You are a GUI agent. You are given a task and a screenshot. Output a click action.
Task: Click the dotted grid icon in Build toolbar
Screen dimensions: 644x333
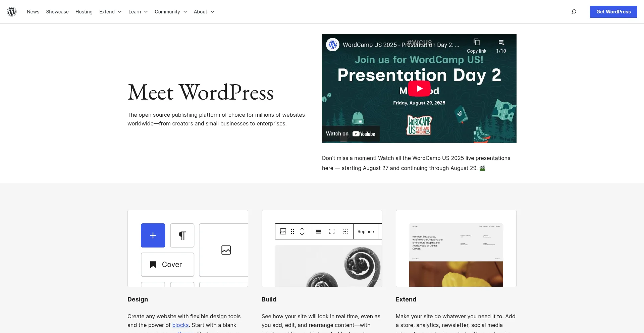point(345,231)
